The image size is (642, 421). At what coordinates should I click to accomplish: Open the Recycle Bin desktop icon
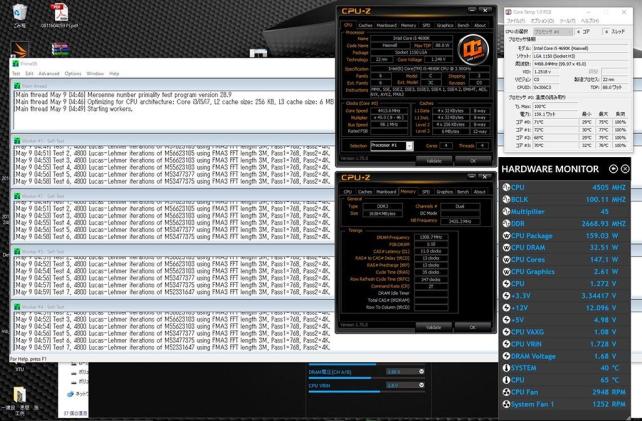coord(19,13)
